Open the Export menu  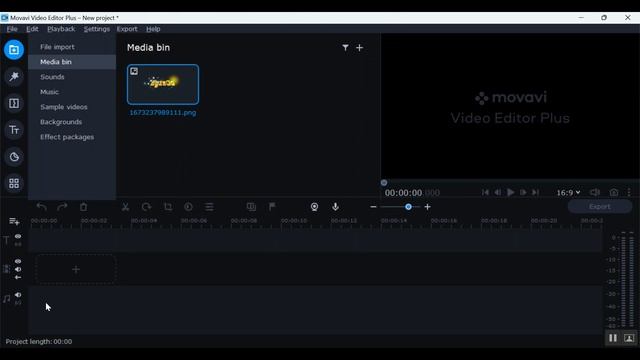point(127,29)
